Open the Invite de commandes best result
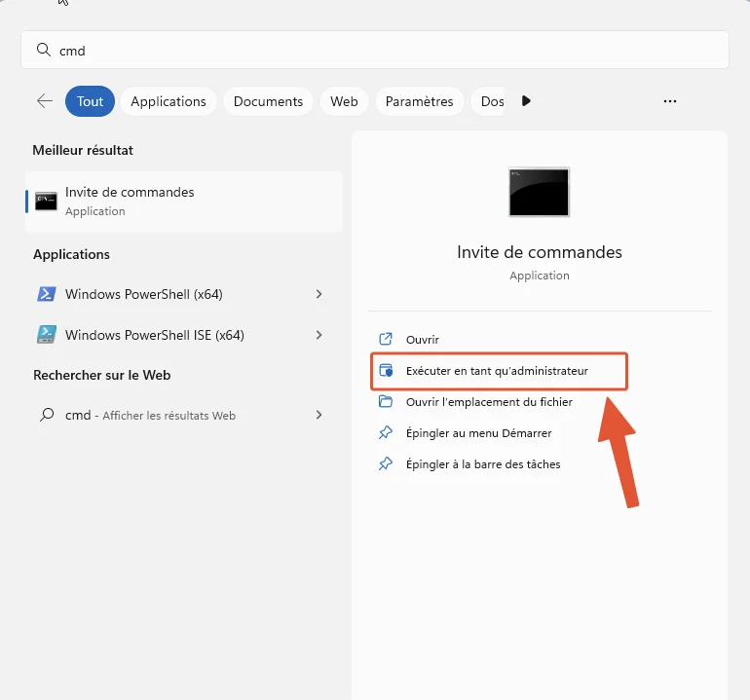 tap(184, 202)
